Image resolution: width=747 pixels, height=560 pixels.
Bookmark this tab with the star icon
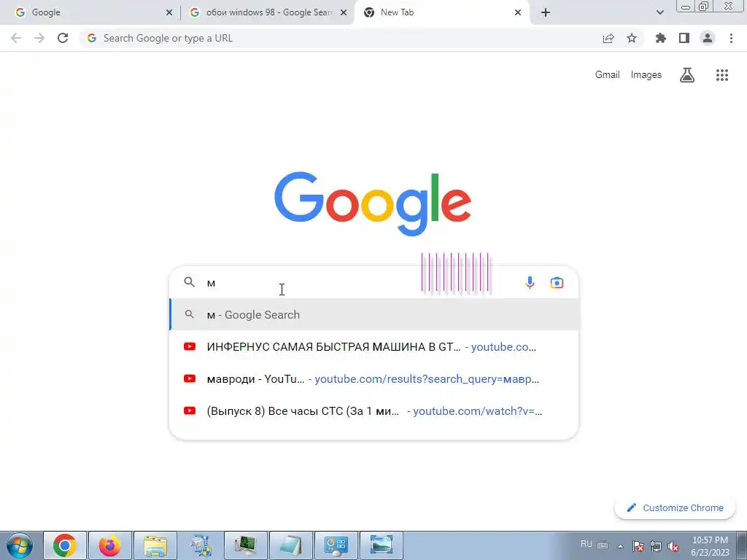632,38
